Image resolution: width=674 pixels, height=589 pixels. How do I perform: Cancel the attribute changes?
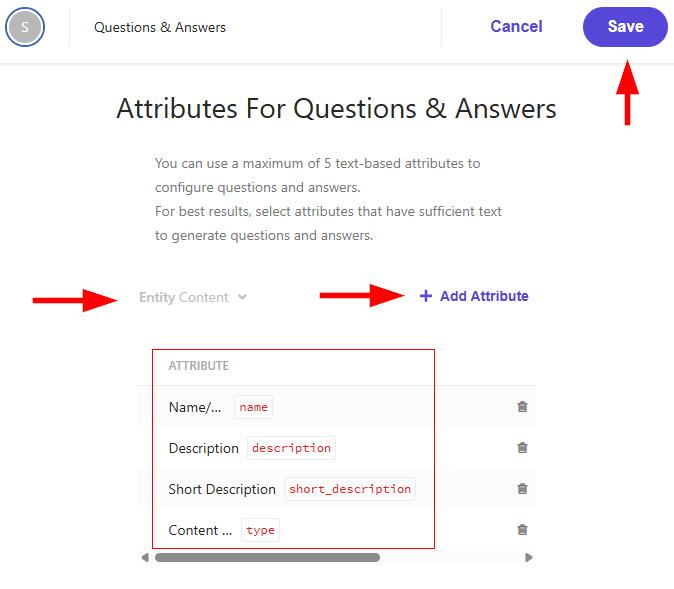[x=516, y=27]
